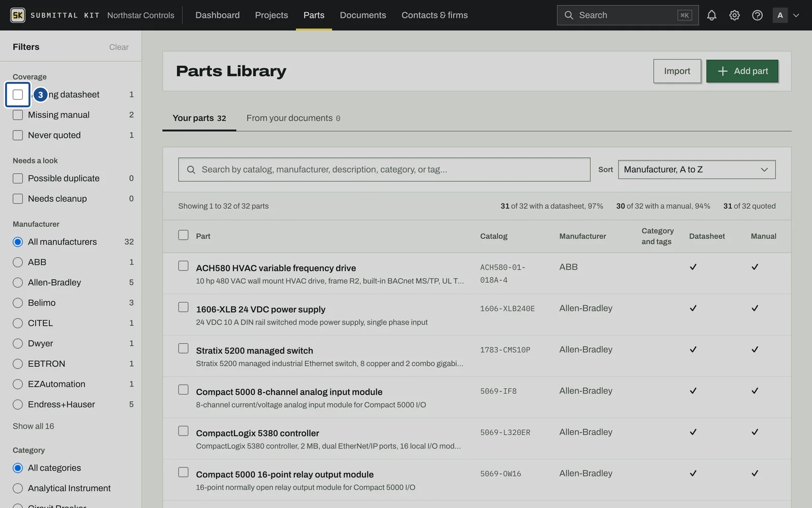812x508 pixels.
Task: Enable the Never quoted filter
Action: (18, 135)
